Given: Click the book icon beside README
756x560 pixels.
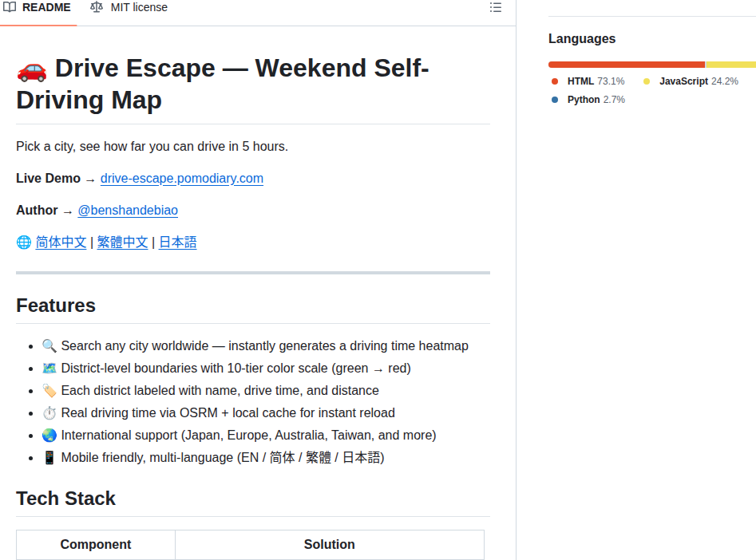Looking at the screenshot, I should [x=10, y=7].
